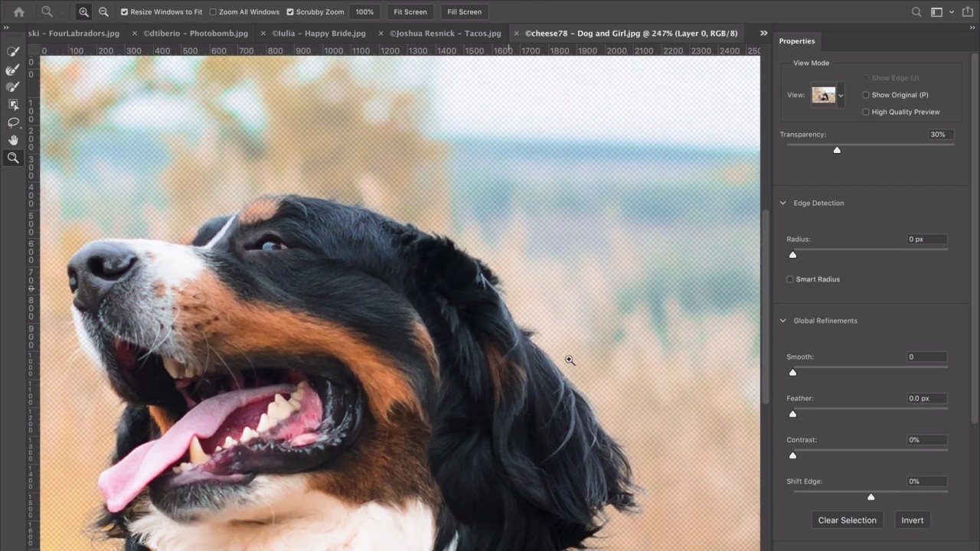Screen dimensions: 980x551
Task: Collapse the Global Refinements section
Action: click(782, 321)
